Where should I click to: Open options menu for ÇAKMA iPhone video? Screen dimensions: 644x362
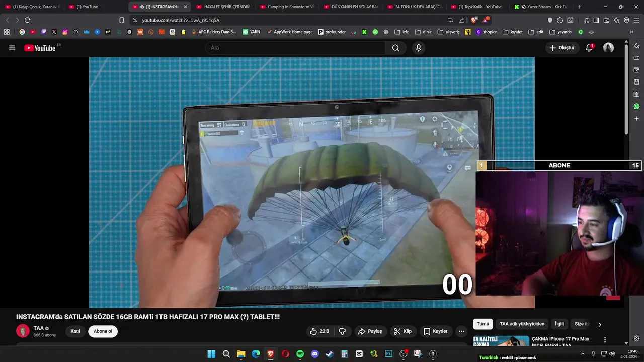tap(605, 340)
